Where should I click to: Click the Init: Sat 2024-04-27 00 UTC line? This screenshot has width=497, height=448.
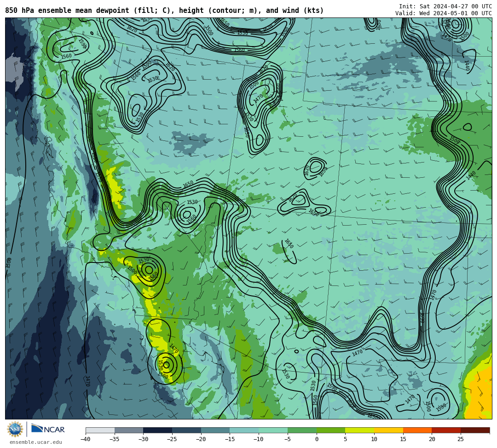445,6
